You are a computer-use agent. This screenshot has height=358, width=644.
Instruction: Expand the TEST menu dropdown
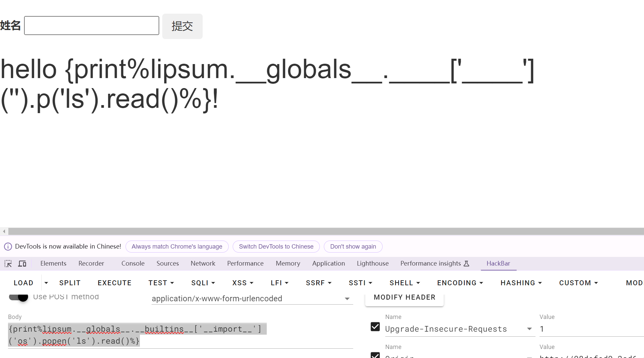point(161,283)
